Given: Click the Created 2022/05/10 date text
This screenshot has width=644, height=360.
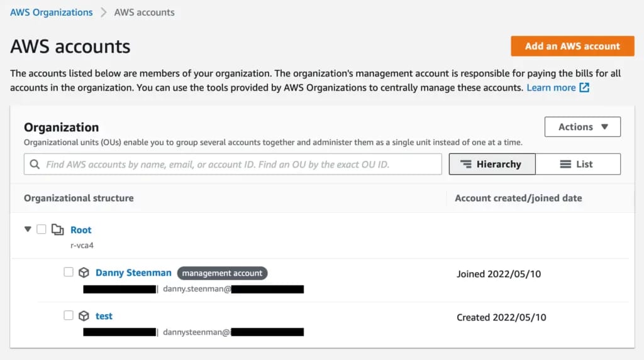Looking at the screenshot, I should pos(501,317).
